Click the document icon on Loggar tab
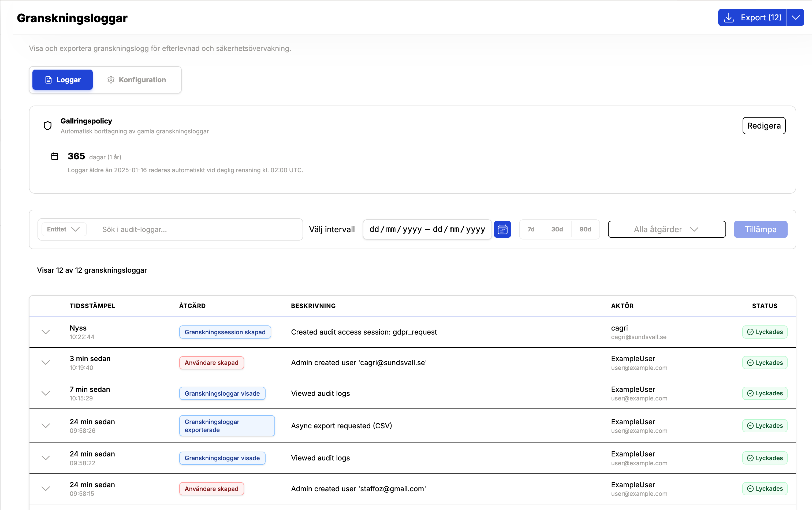 coord(49,80)
